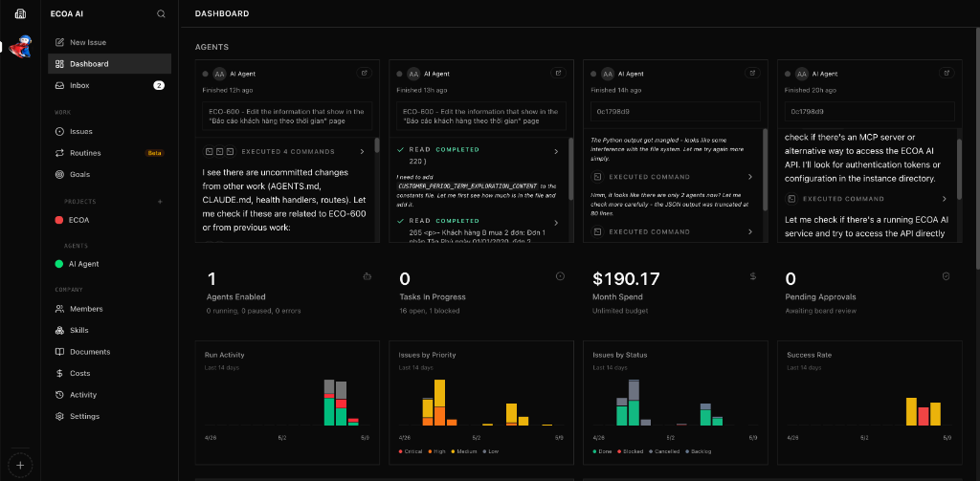Click the '16 open, 1 blocked' text
The image size is (980, 481).
coord(430,311)
